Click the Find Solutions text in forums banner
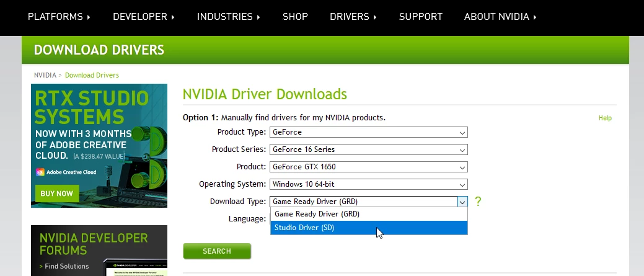 tap(66, 266)
